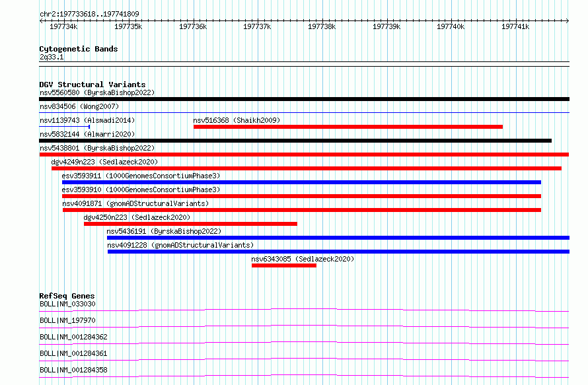This screenshot has height=385, width=588.
Task: Open nsv5832144 (Almarri2020) variant label
Action: pos(87,134)
